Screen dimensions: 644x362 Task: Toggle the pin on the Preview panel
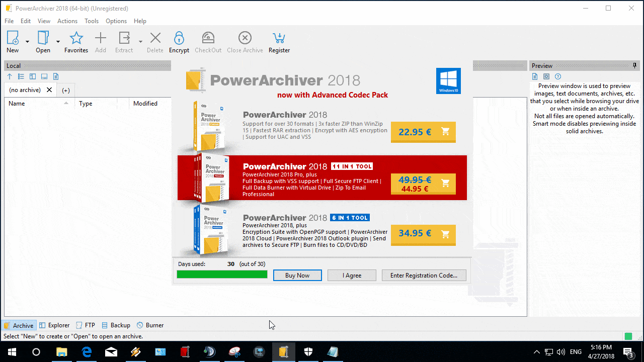[x=634, y=65]
